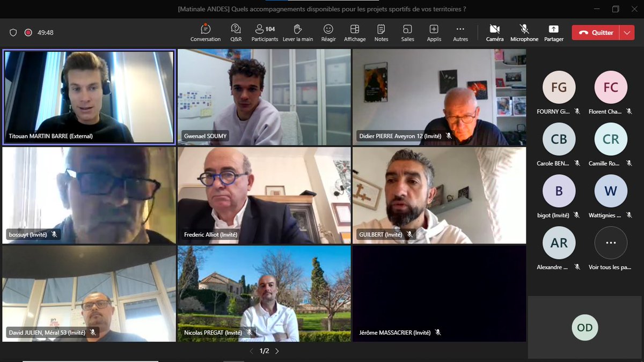
Task: Select Jérôme MASSACRIER blank tile
Action: pos(439,293)
